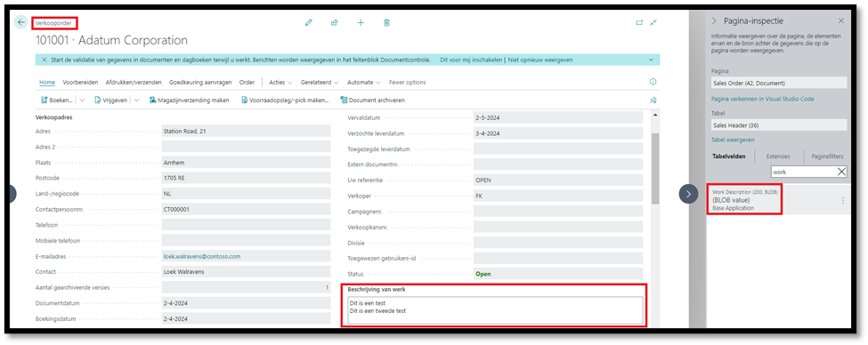Select the Home tab
Image resolution: width=868 pixels, height=345 pixels.
(47, 82)
